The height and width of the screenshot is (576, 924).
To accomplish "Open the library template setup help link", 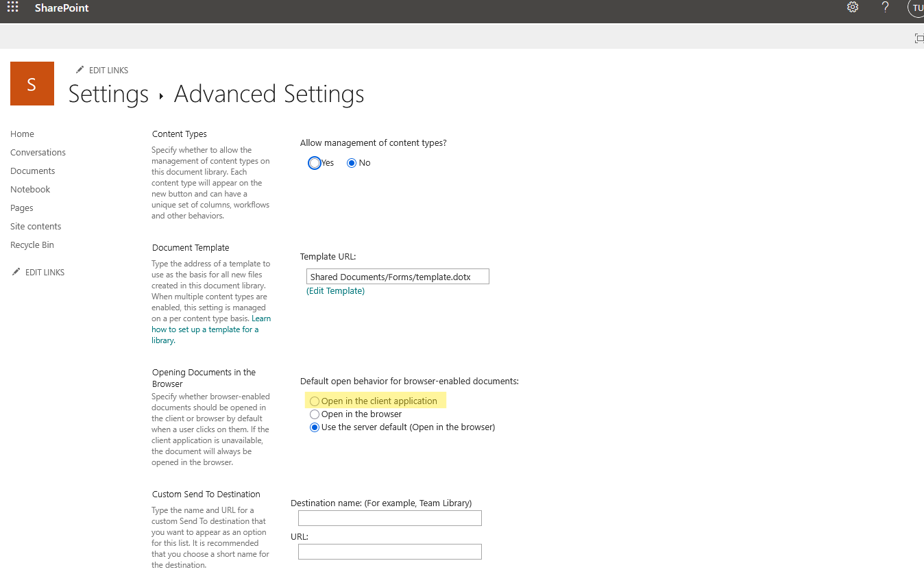I will (205, 329).
